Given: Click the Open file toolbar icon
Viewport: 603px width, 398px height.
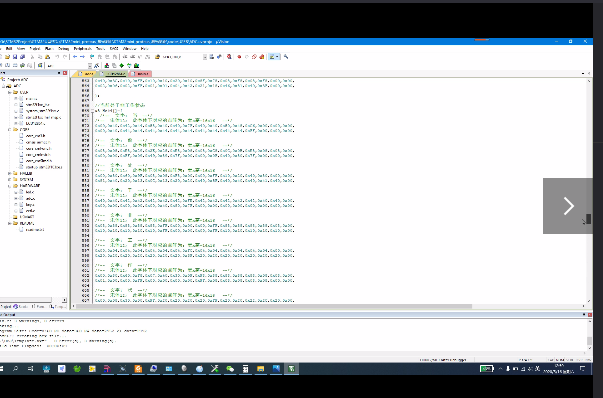Looking at the screenshot, I should click(x=7, y=57).
